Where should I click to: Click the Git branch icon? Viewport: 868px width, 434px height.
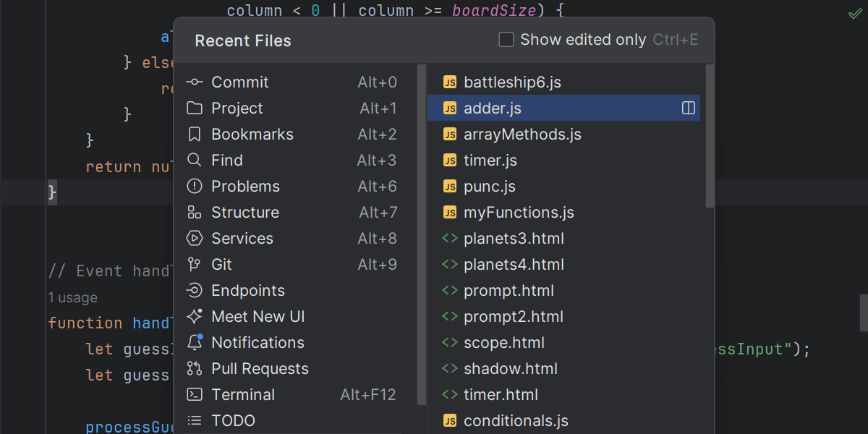pyautogui.click(x=194, y=265)
